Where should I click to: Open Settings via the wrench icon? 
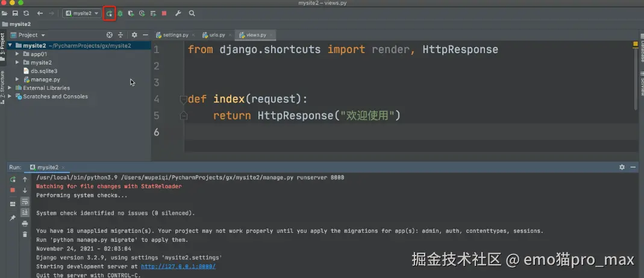click(x=178, y=14)
